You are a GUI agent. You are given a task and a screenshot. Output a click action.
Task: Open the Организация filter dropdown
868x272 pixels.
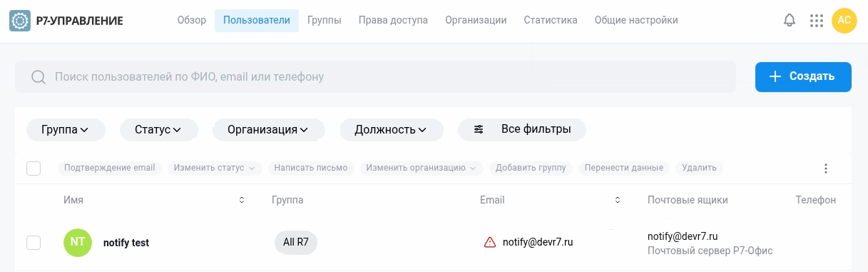[269, 130]
